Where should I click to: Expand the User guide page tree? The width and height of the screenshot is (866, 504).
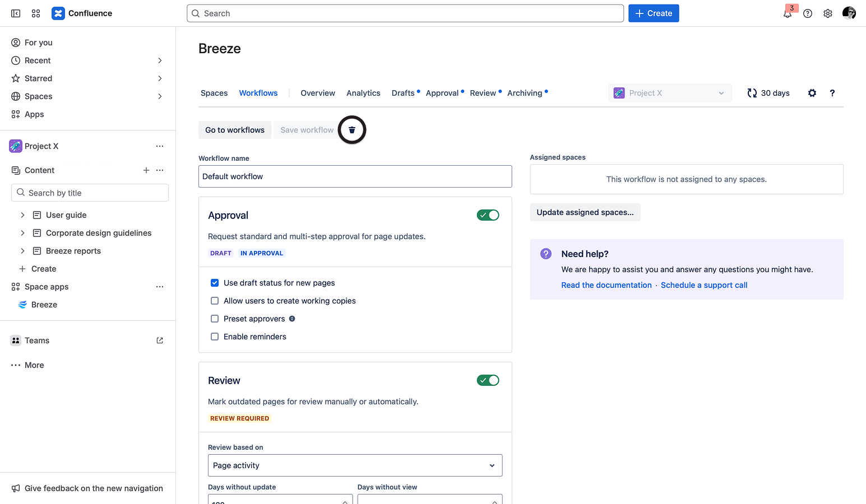coord(22,214)
